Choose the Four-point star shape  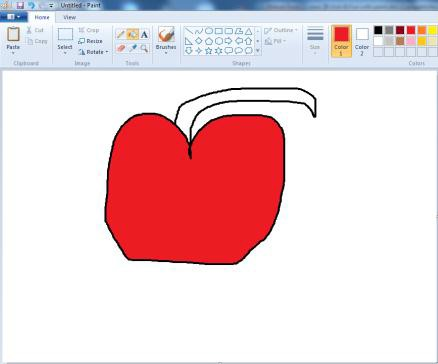[199, 51]
